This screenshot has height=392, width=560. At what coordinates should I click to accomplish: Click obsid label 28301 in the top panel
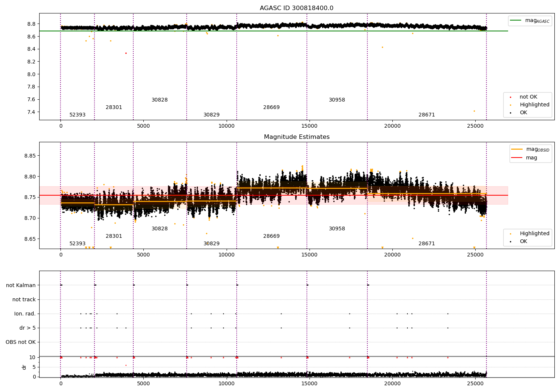114,108
